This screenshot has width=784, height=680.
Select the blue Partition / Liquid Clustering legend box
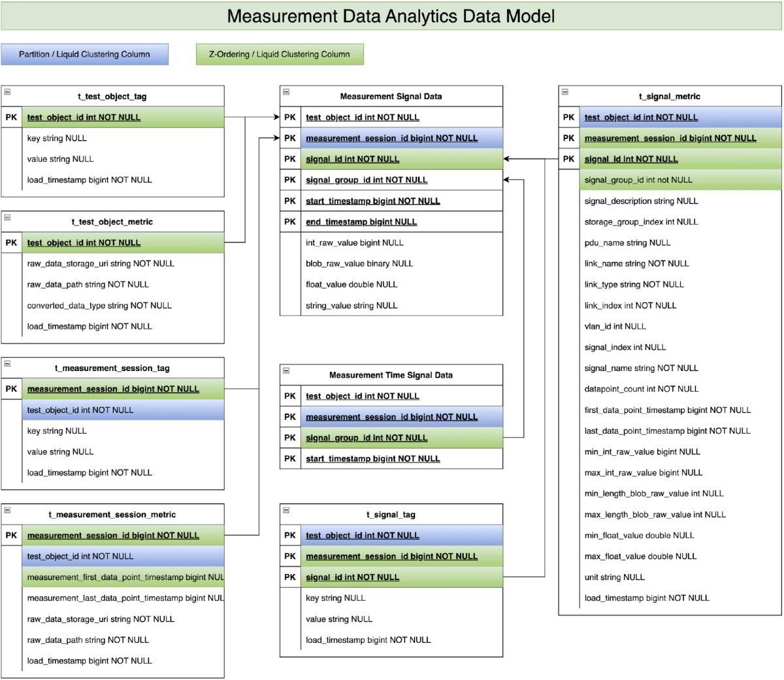tap(84, 54)
